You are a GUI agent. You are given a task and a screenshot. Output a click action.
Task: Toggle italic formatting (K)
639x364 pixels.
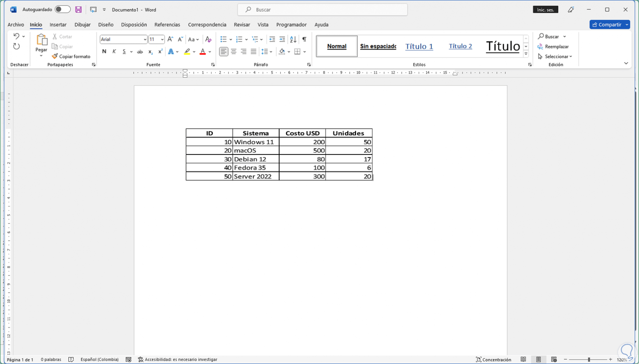pos(114,52)
